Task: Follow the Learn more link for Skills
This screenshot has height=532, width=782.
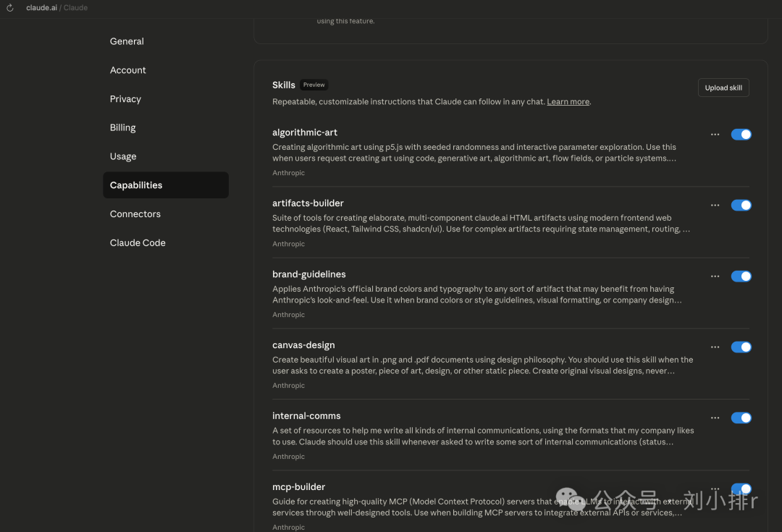Action: 568,102
